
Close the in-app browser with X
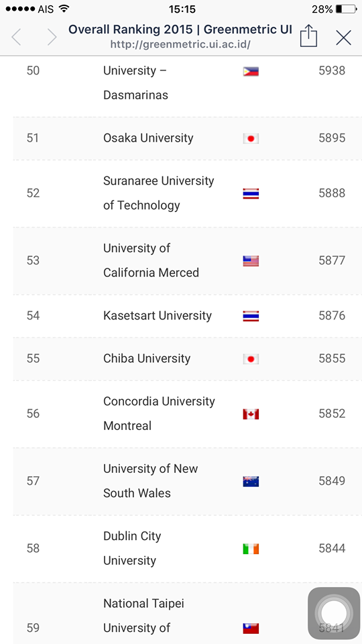pyautogui.click(x=343, y=38)
